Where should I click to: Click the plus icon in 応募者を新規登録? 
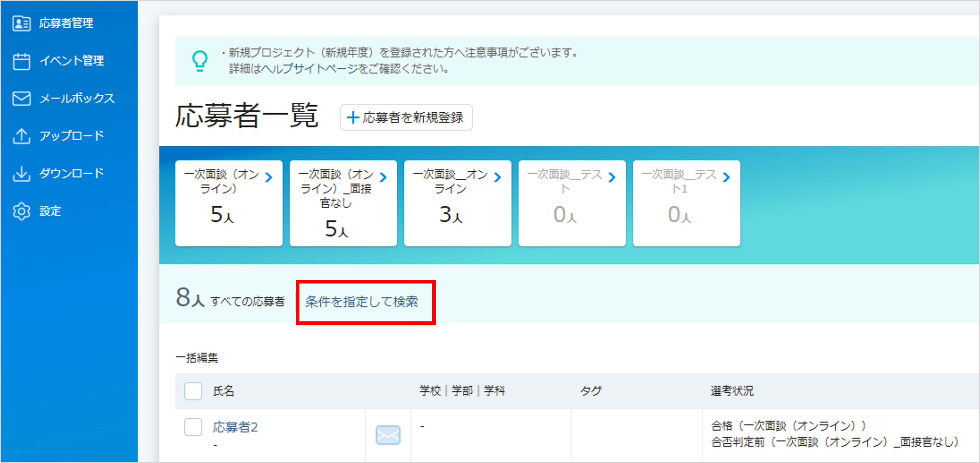(353, 117)
